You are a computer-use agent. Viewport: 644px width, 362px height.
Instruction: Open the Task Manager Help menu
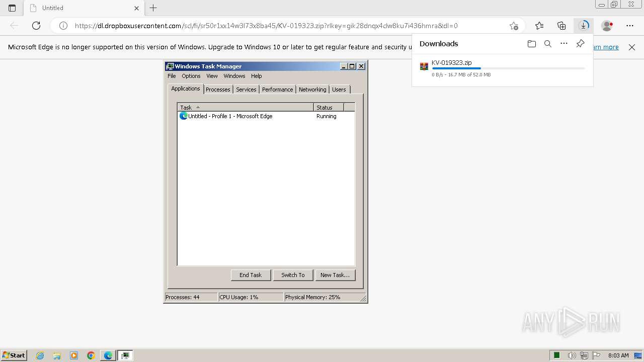click(x=257, y=76)
